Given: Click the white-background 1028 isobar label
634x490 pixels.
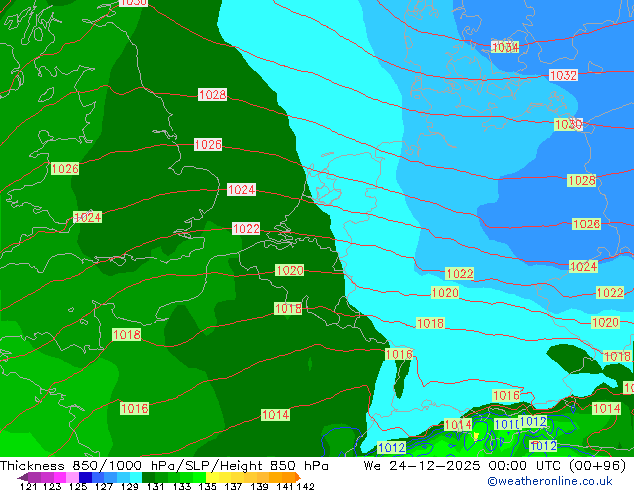Looking at the screenshot, I should [212, 95].
